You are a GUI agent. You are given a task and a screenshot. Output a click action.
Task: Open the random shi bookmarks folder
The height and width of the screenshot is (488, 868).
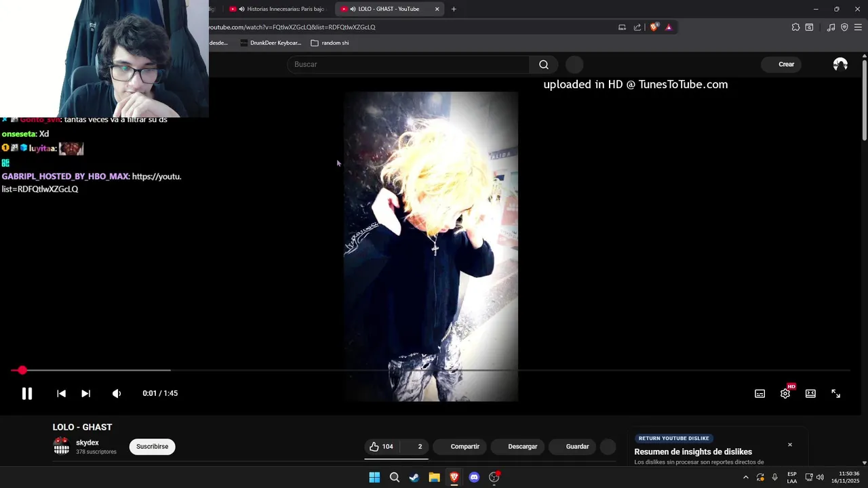coord(330,43)
